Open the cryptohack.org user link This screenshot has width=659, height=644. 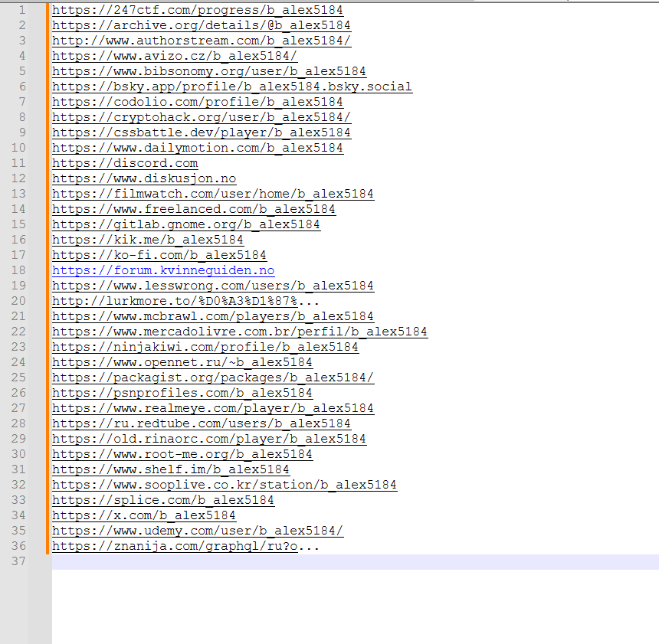pos(202,117)
